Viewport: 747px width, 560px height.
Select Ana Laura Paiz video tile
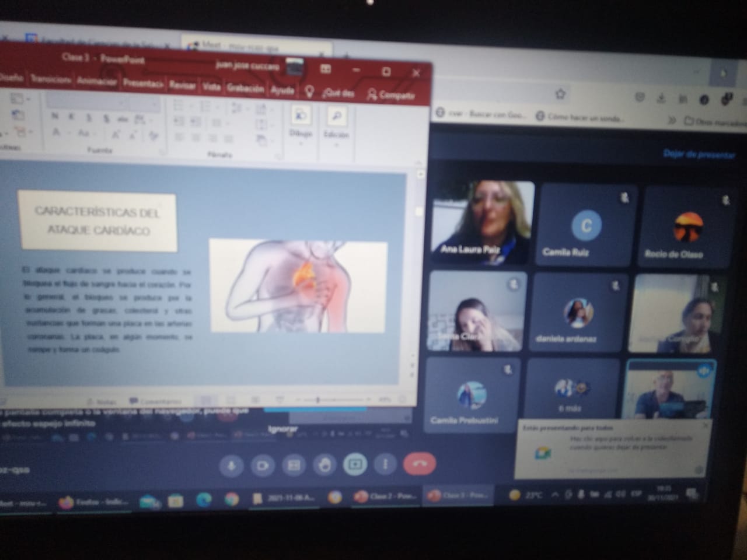point(482,222)
